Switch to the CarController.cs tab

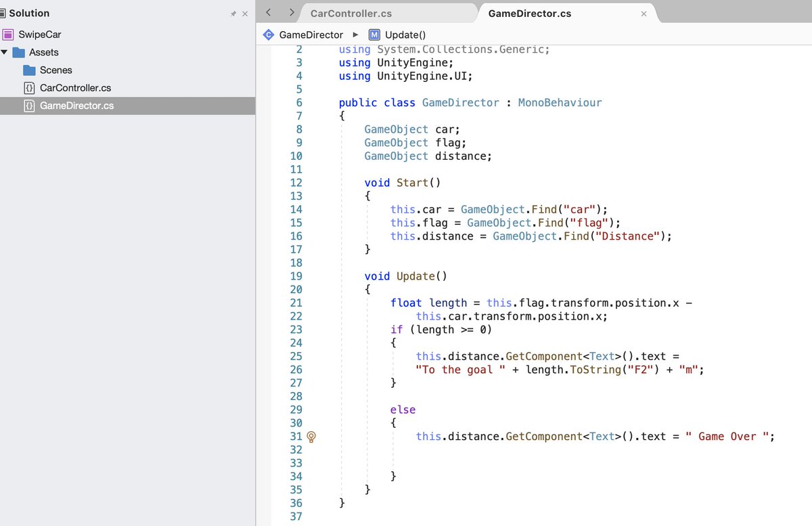pos(351,14)
